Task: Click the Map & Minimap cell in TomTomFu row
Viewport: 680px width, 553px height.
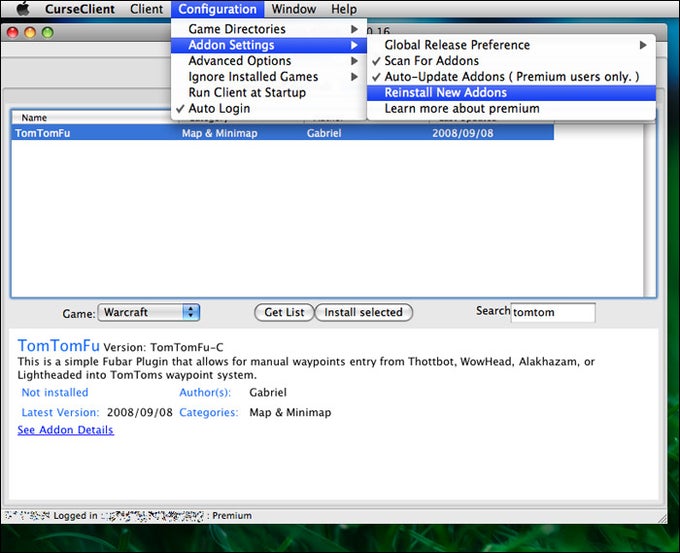Action: (x=219, y=133)
